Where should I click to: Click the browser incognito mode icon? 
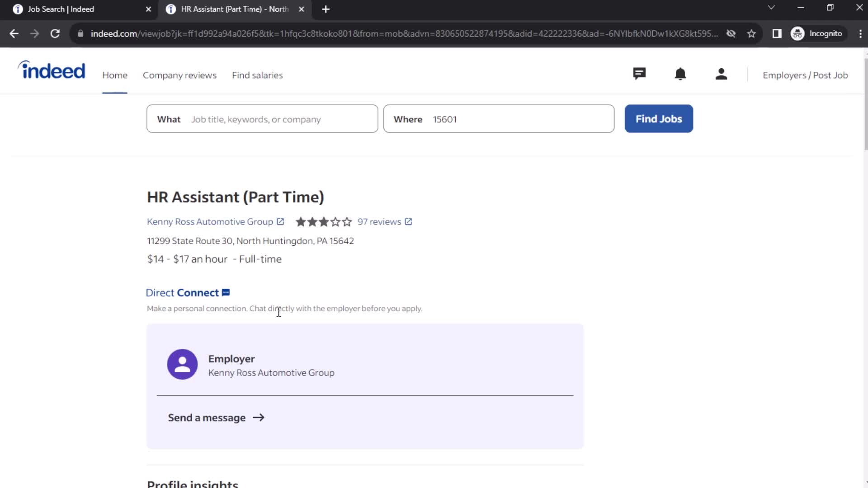(799, 33)
